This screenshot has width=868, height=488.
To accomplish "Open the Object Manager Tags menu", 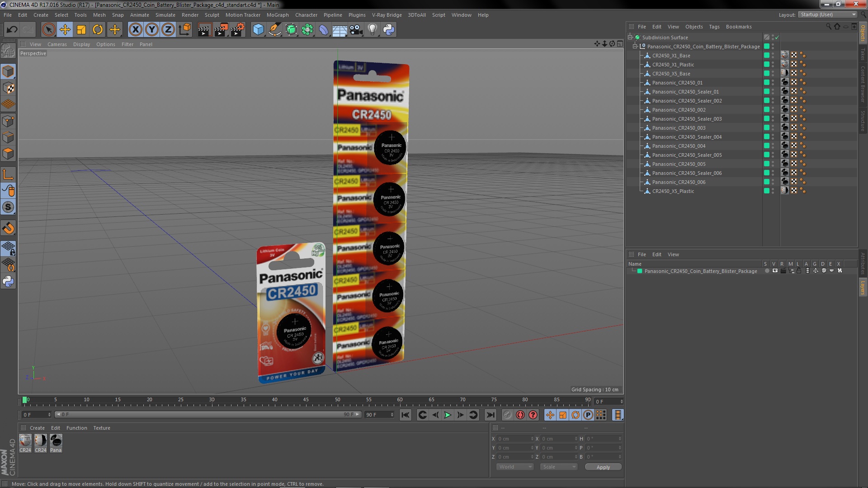I will 714,27.
